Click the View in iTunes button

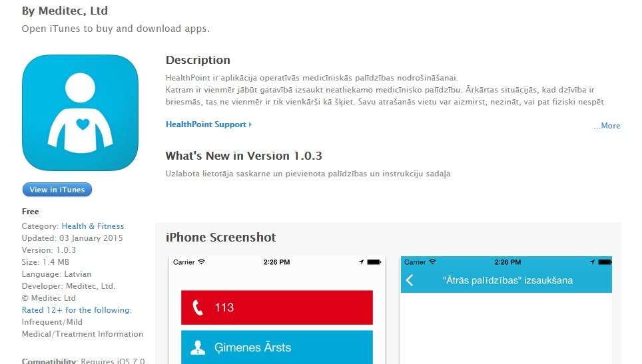(x=57, y=190)
